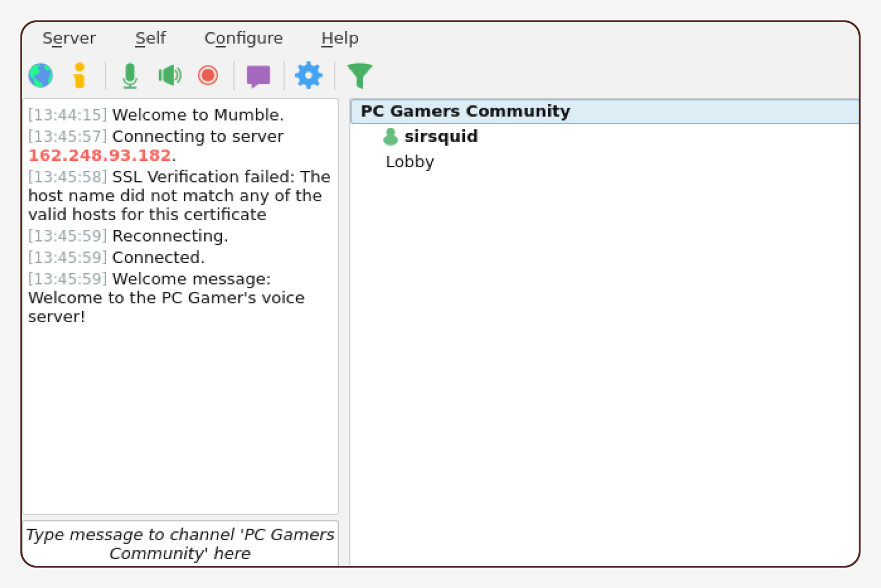Deafen yourself with the green speaker icon
The image size is (881, 588).
tap(170, 75)
